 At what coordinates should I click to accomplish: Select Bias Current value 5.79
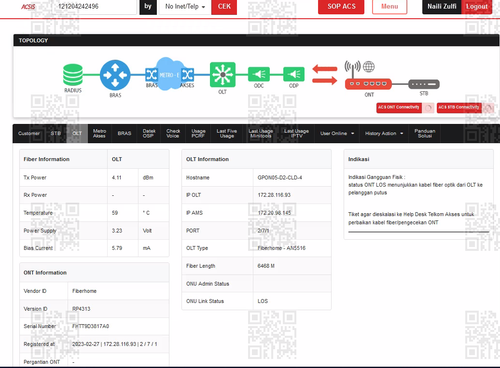[x=117, y=248]
